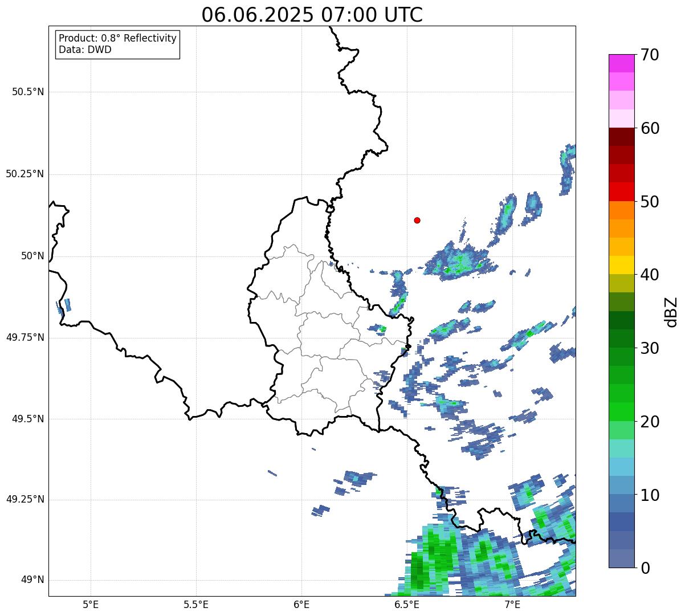Click the 49.75°N latitude label

(25, 337)
